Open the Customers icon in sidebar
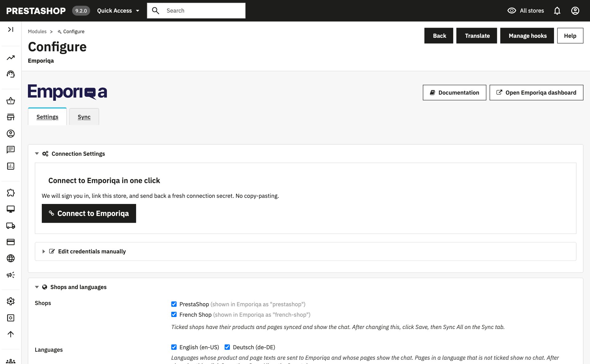This screenshot has width=590, height=364. point(11,134)
